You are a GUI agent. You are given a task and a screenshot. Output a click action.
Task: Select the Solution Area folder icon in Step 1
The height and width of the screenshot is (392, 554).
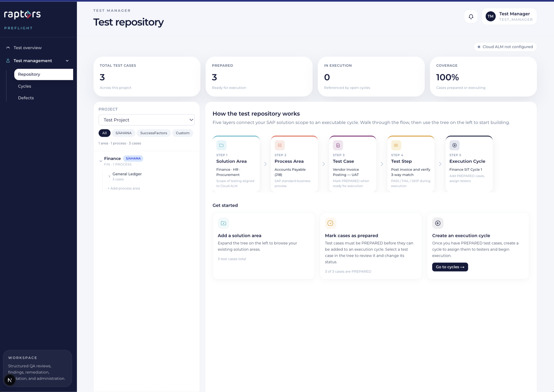221,145
